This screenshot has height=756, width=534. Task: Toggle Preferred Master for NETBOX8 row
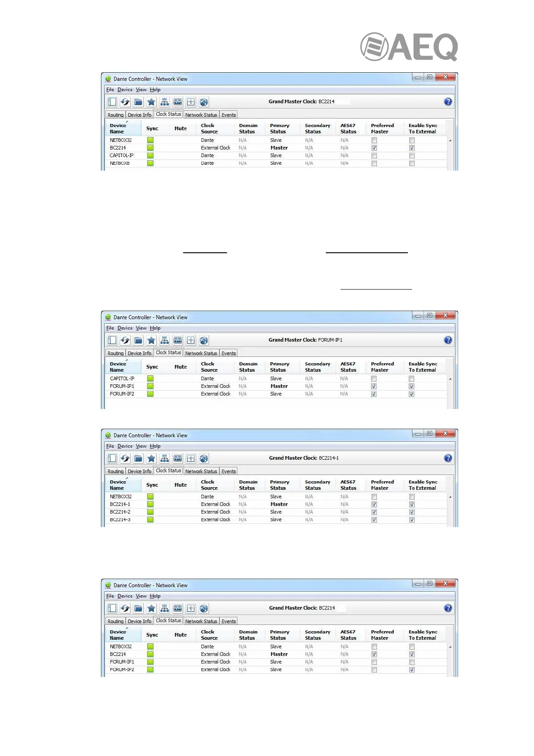click(374, 163)
